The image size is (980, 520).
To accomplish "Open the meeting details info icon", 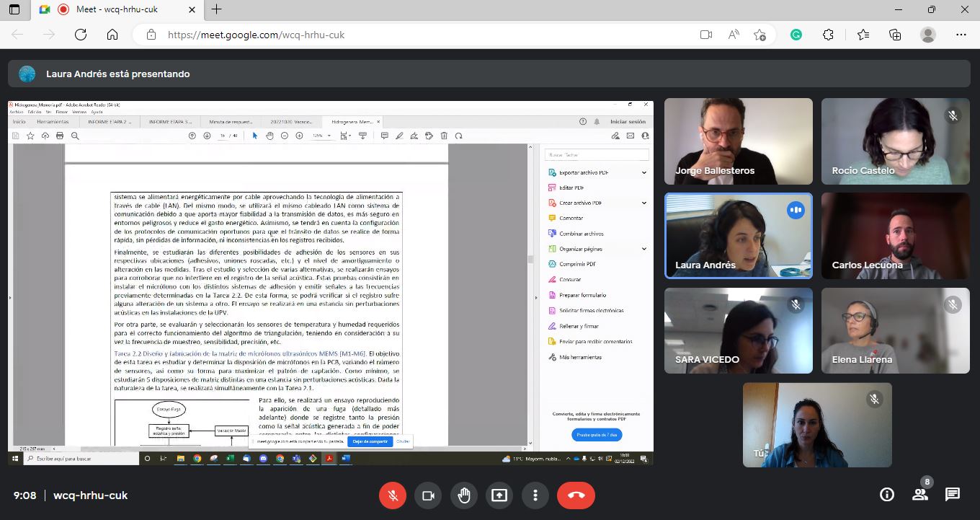I will pos(887,495).
